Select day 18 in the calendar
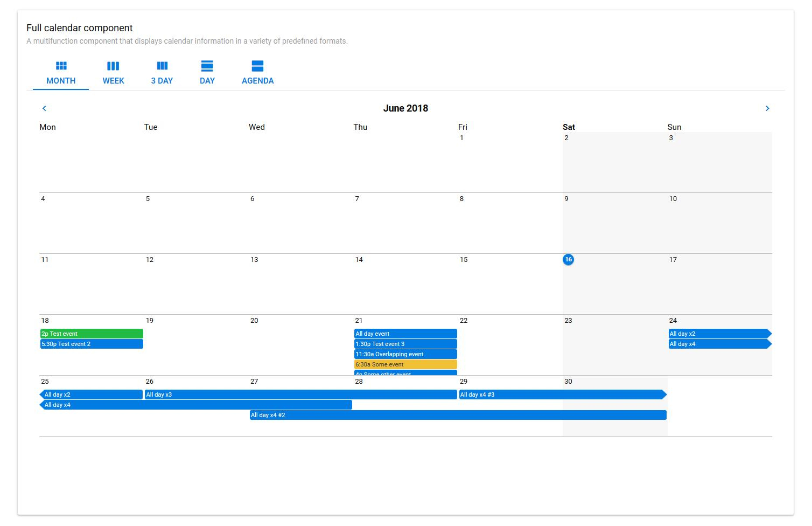The height and width of the screenshot is (526, 812). (x=45, y=321)
